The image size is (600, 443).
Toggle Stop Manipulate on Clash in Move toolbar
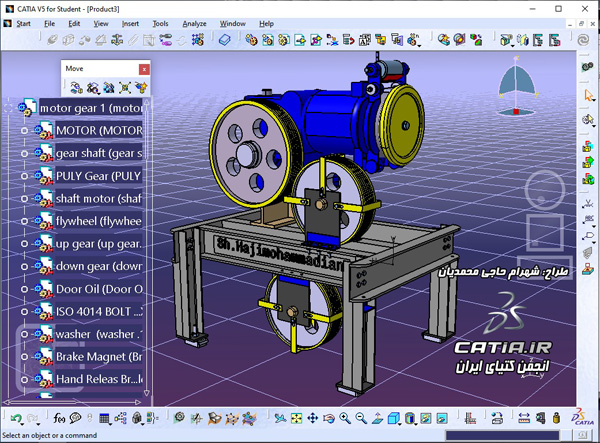[x=141, y=88]
